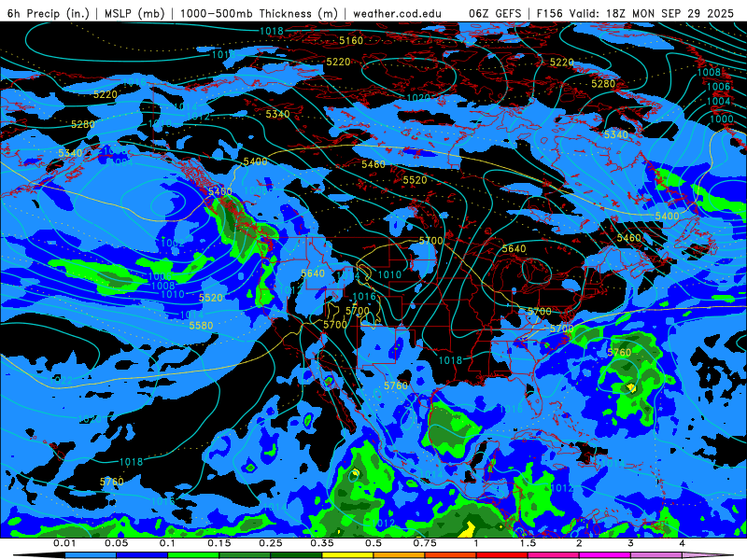Click the '5580' thickness contour label
747x560 pixels.
tap(201, 326)
